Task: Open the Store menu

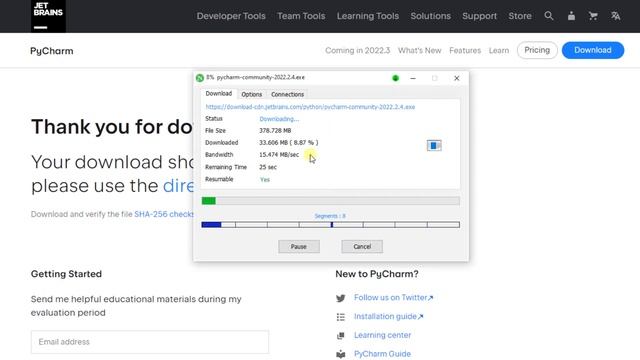Action: tap(520, 16)
